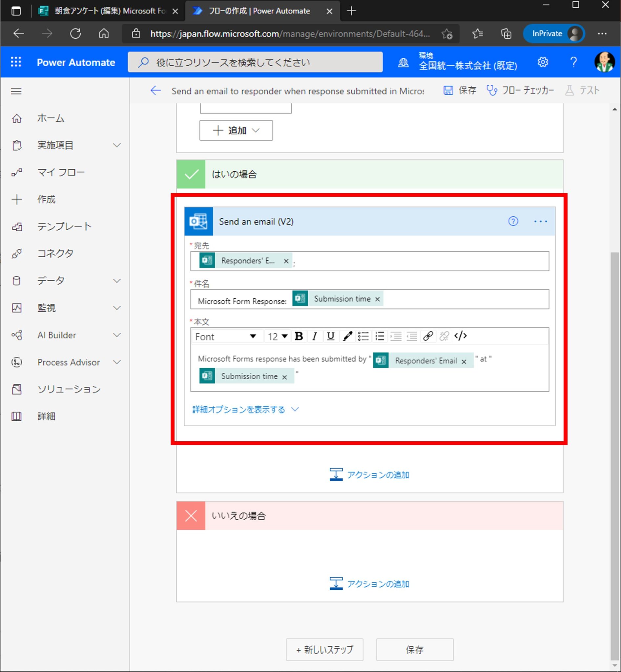
Task: Open the font size 12 dropdown
Action: click(x=278, y=336)
